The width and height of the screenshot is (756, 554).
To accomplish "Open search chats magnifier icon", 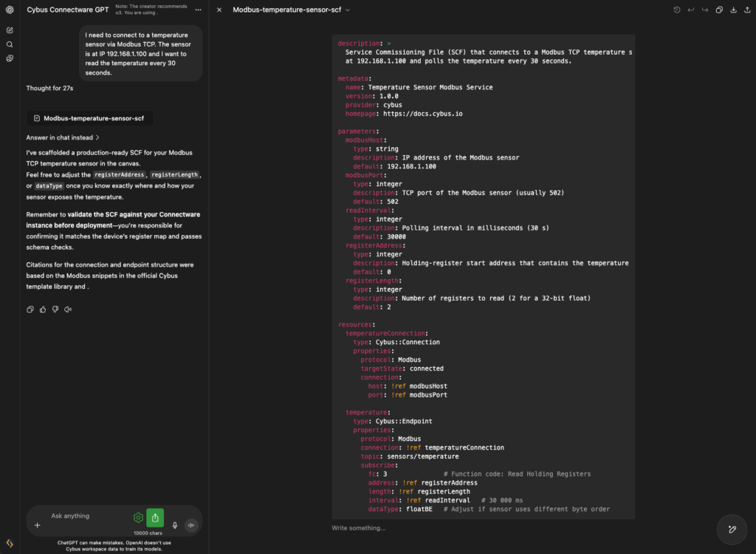I will pyautogui.click(x=10, y=44).
